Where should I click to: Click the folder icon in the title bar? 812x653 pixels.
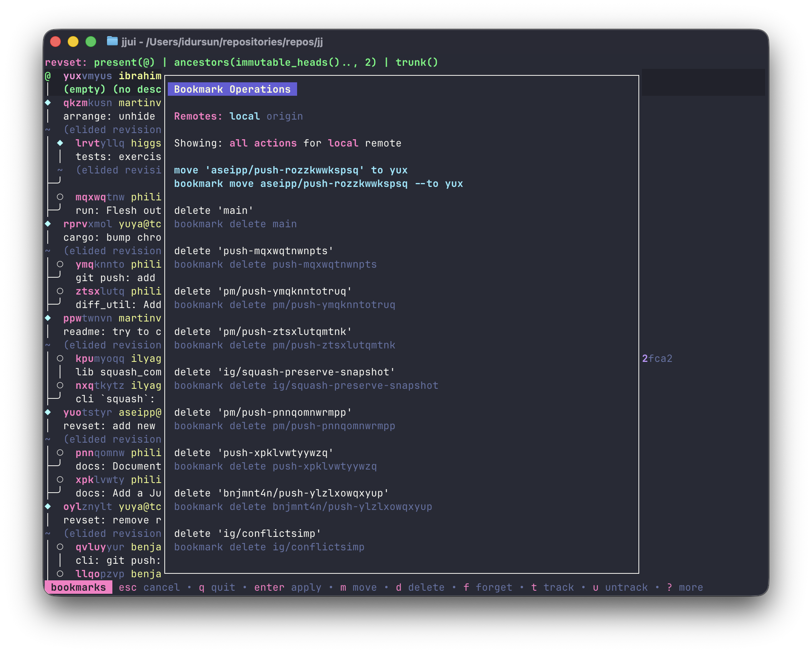click(112, 41)
